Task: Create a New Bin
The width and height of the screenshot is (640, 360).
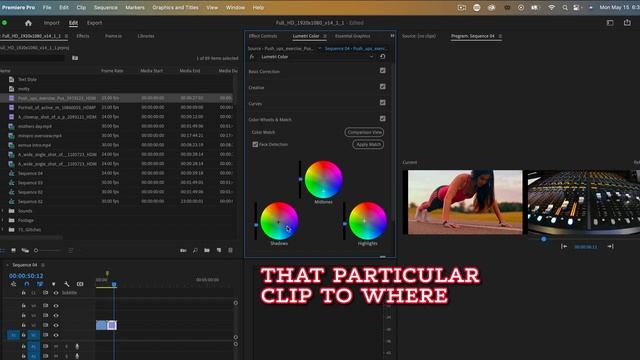Action: [207, 250]
